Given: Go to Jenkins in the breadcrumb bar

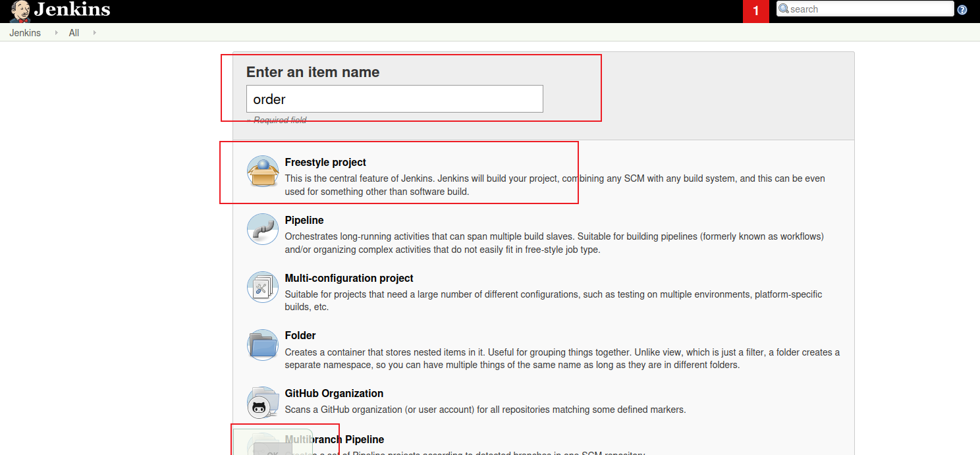Looking at the screenshot, I should coord(25,33).
